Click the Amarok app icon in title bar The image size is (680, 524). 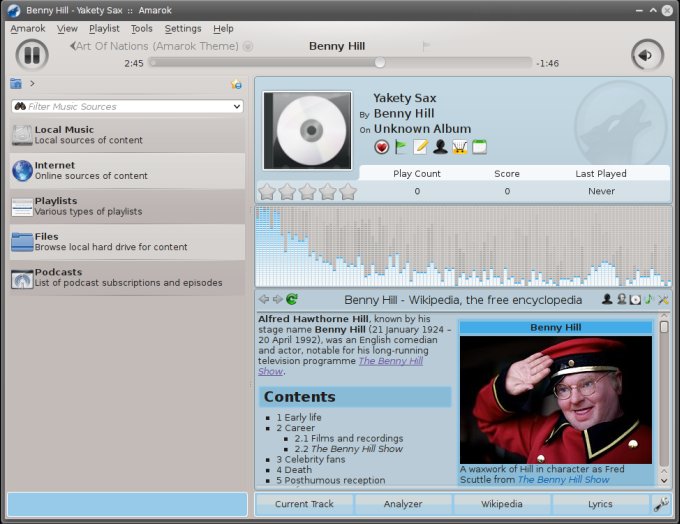(x=14, y=10)
